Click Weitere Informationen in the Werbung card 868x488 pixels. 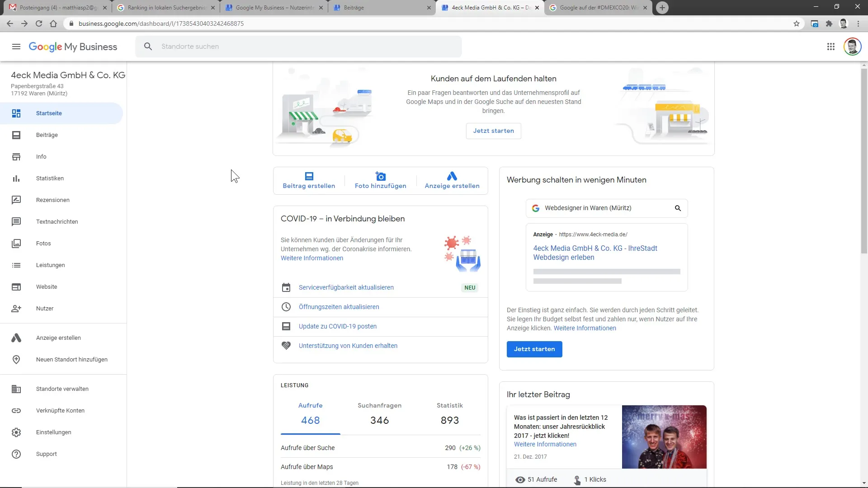click(585, 328)
